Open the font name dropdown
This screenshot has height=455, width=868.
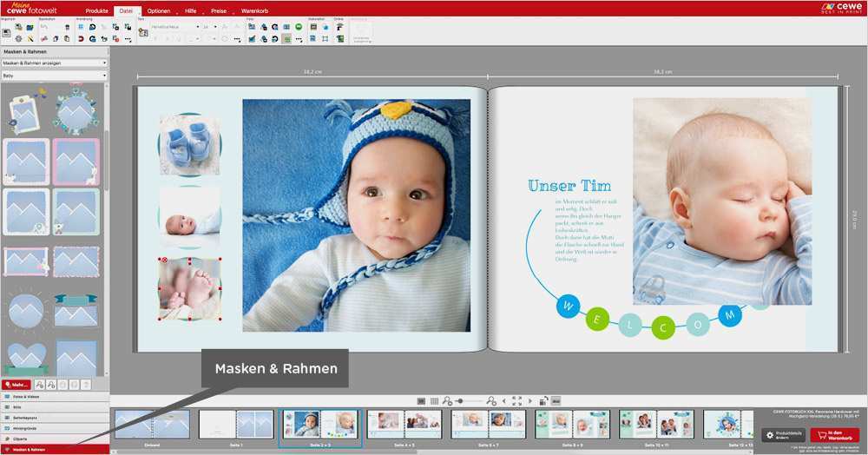[x=175, y=27]
